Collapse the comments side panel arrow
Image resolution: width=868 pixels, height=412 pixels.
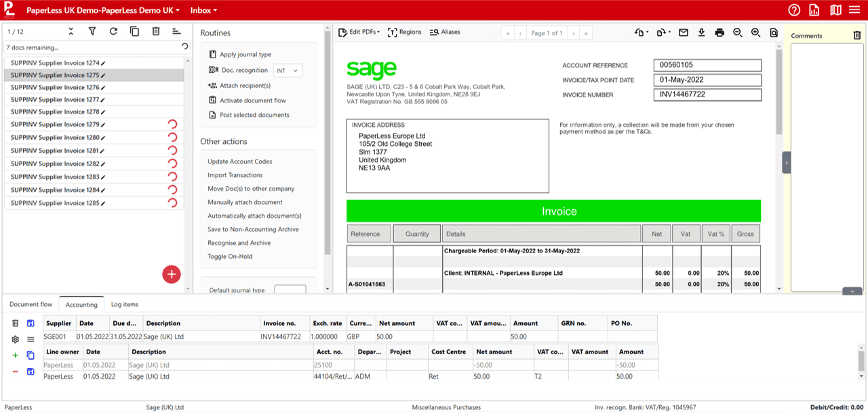(786, 163)
